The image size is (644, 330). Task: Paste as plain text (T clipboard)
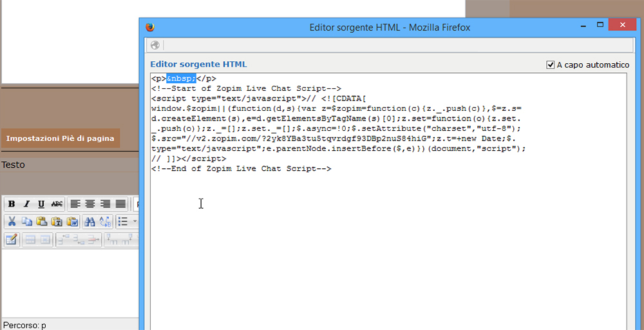pyautogui.click(x=57, y=222)
